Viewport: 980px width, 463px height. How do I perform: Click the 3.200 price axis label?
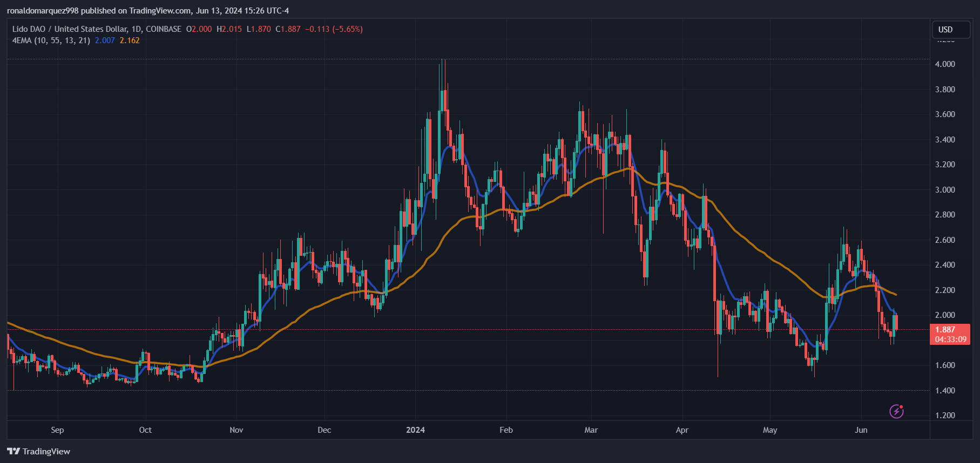(x=945, y=165)
